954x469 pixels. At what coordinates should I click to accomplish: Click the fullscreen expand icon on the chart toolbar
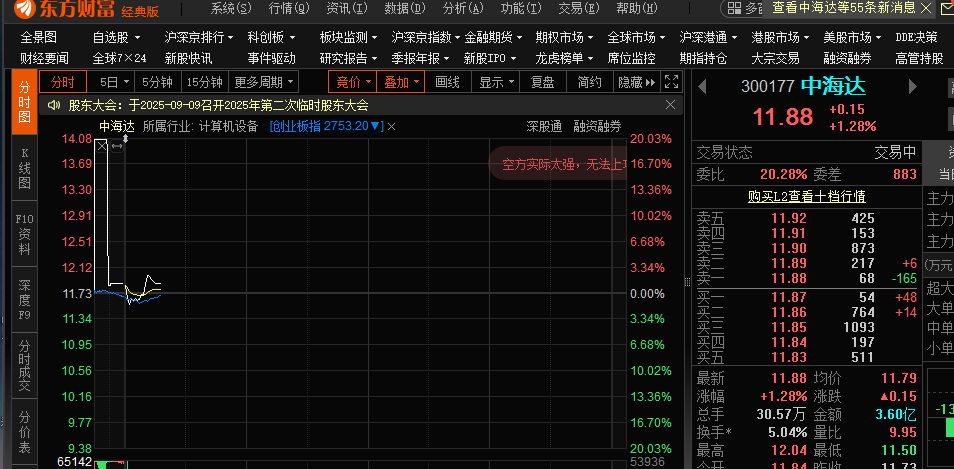[x=671, y=82]
